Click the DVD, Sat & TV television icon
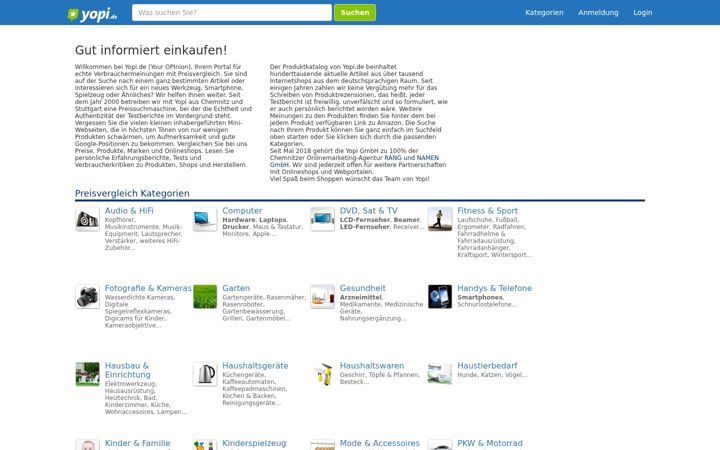This screenshot has width=720, height=450. point(322,219)
